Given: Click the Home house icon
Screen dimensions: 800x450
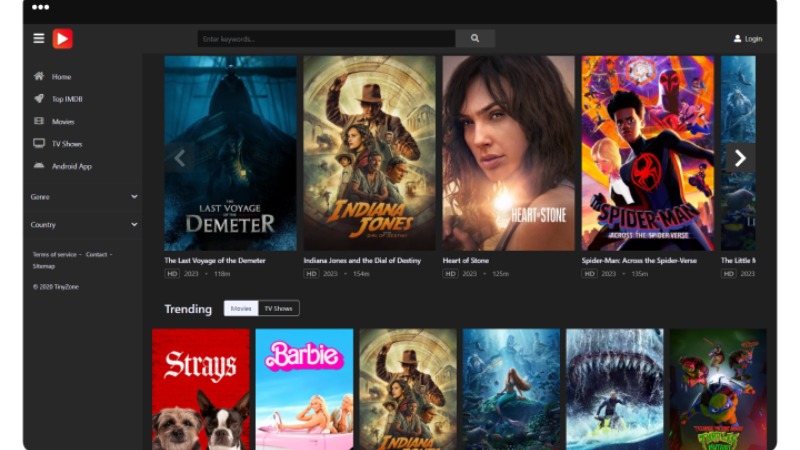Looking at the screenshot, I should 39,77.
